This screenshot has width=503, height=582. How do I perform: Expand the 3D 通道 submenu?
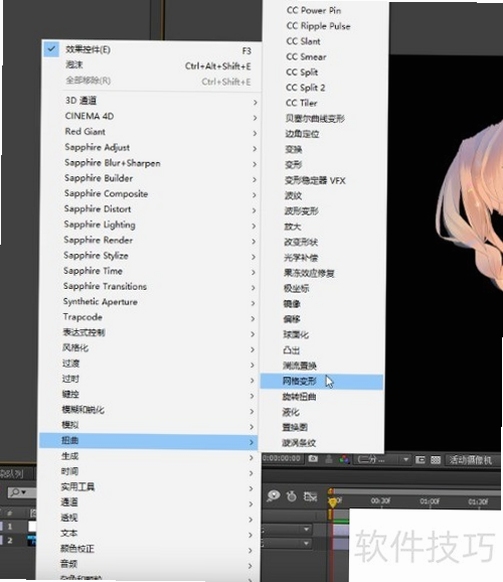coord(161,101)
